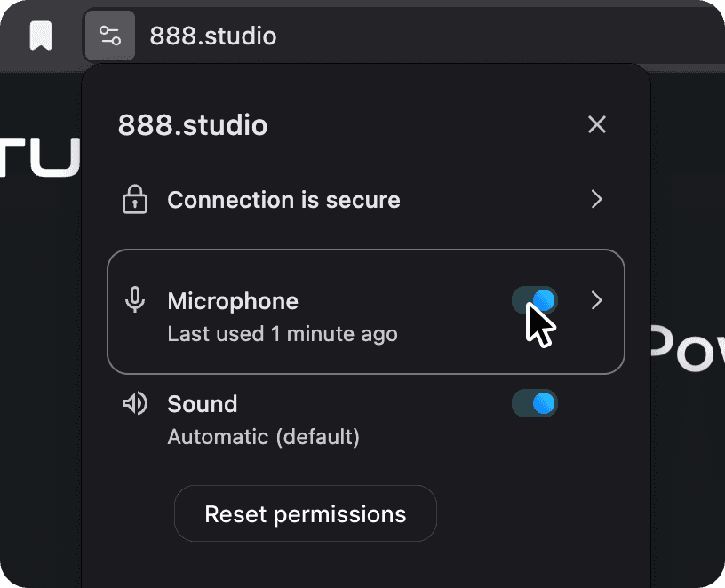Turn off the Sound permission toggle
This screenshot has height=588, width=725.
(535, 403)
